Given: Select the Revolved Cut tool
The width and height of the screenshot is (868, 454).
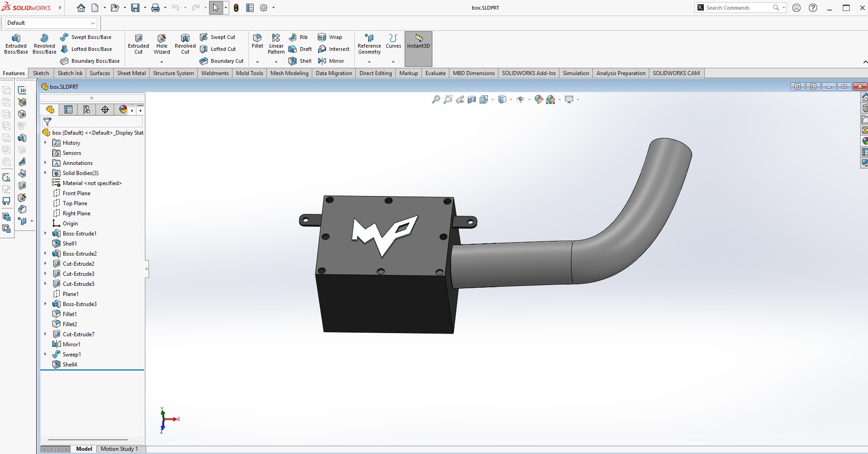Looking at the screenshot, I should click(185, 44).
